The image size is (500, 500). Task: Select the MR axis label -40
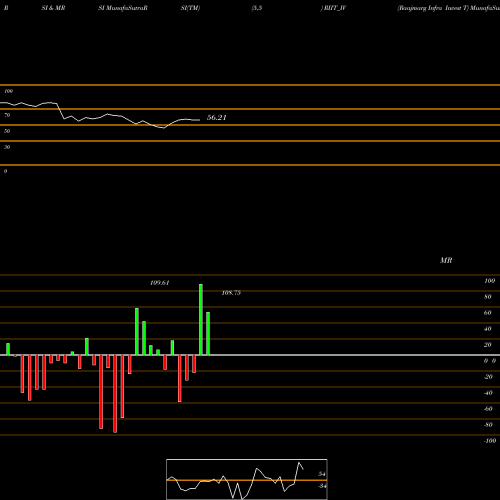click(488, 393)
